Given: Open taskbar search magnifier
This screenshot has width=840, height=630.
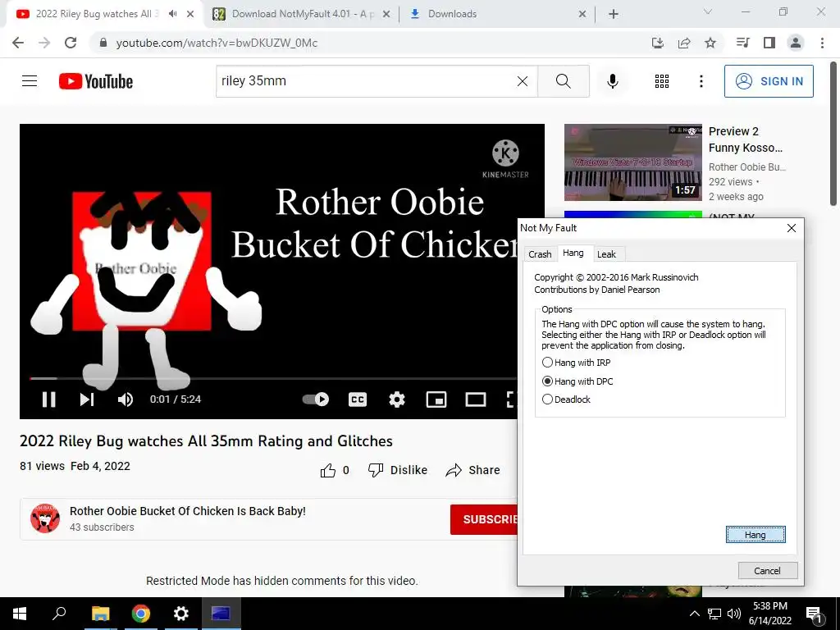Looking at the screenshot, I should pyautogui.click(x=59, y=614).
